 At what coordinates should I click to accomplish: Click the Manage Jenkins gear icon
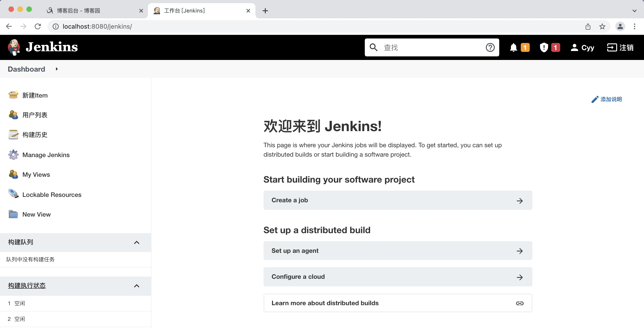click(x=13, y=155)
